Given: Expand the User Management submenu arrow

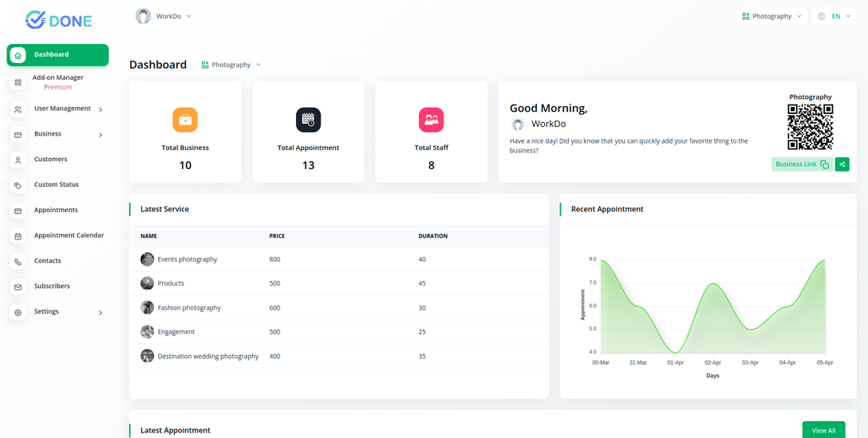Looking at the screenshot, I should [x=101, y=109].
